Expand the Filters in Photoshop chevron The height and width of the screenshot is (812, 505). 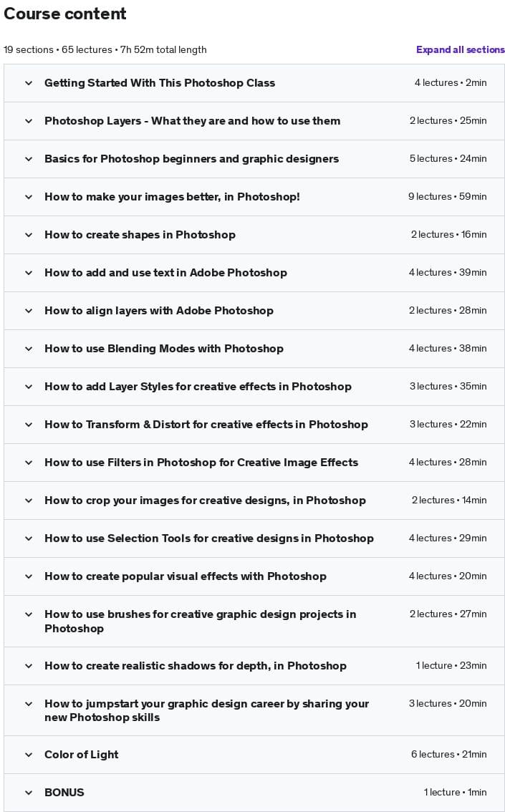click(x=29, y=463)
